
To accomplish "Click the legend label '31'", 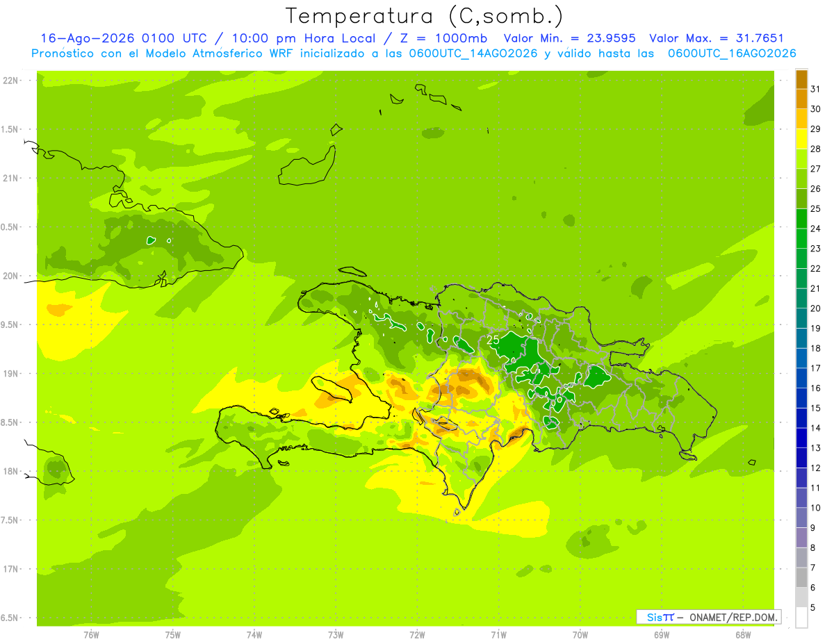I will (x=815, y=89).
